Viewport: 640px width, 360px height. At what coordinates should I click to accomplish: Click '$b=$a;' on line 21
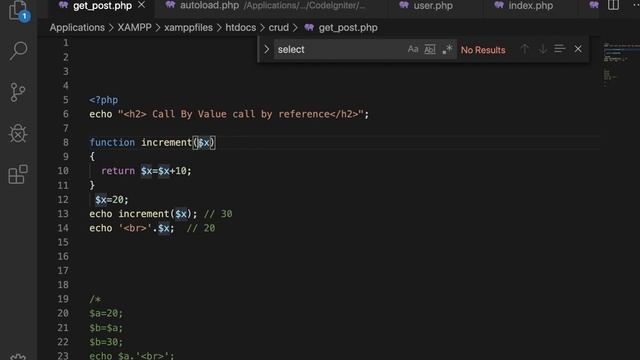[106, 328]
